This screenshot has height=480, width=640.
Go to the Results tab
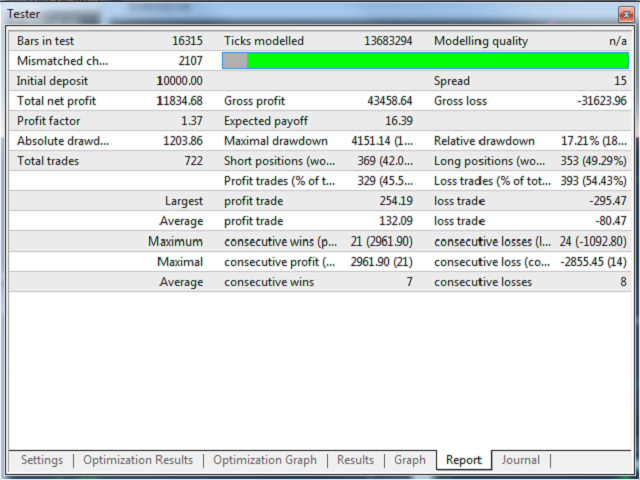(355, 460)
